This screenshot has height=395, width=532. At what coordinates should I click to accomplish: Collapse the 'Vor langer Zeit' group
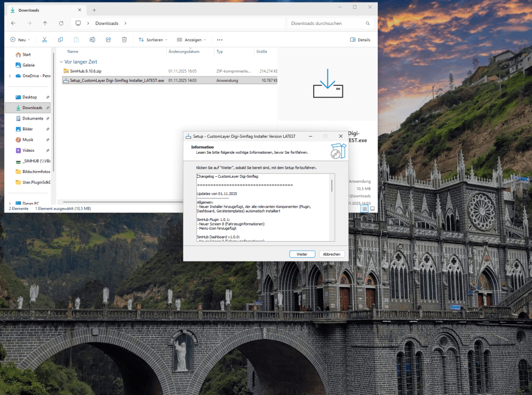click(x=61, y=62)
